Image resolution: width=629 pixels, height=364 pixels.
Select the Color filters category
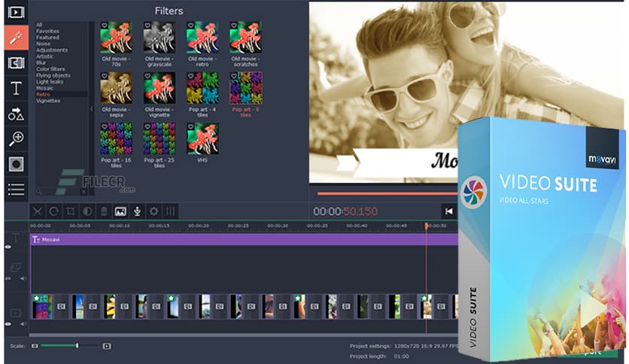pos(50,69)
